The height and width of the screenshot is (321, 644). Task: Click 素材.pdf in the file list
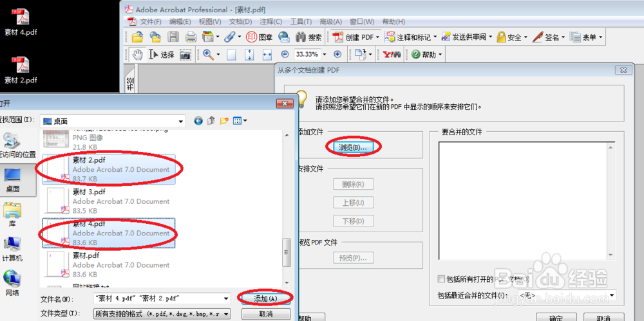pyautogui.click(x=109, y=265)
